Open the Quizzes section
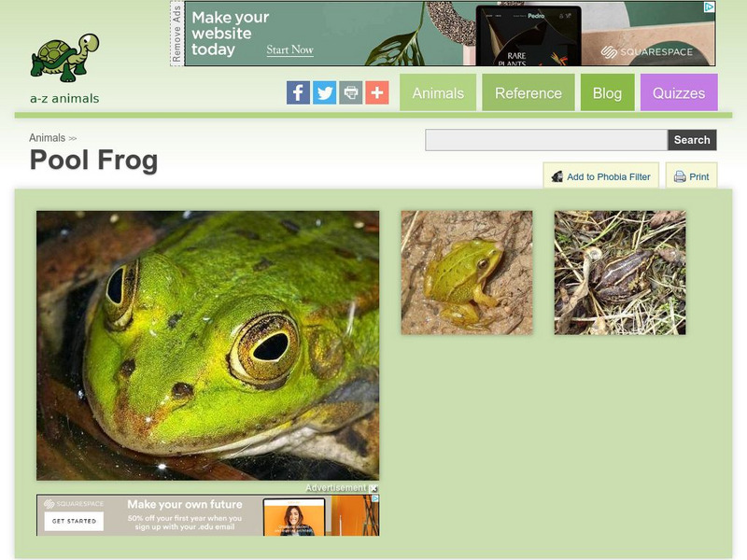 [x=679, y=92]
